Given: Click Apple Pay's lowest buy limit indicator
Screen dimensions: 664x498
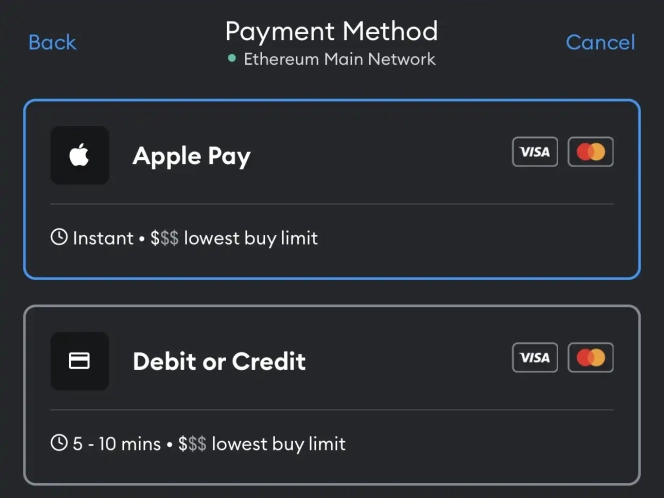Looking at the screenshot, I should pyautogui.click(x=234, y=238).
